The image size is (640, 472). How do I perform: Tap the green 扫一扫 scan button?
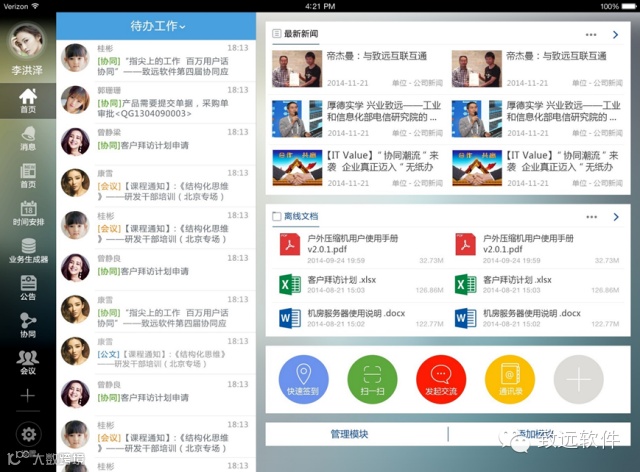pyautogui.click(x=372, y=380)
